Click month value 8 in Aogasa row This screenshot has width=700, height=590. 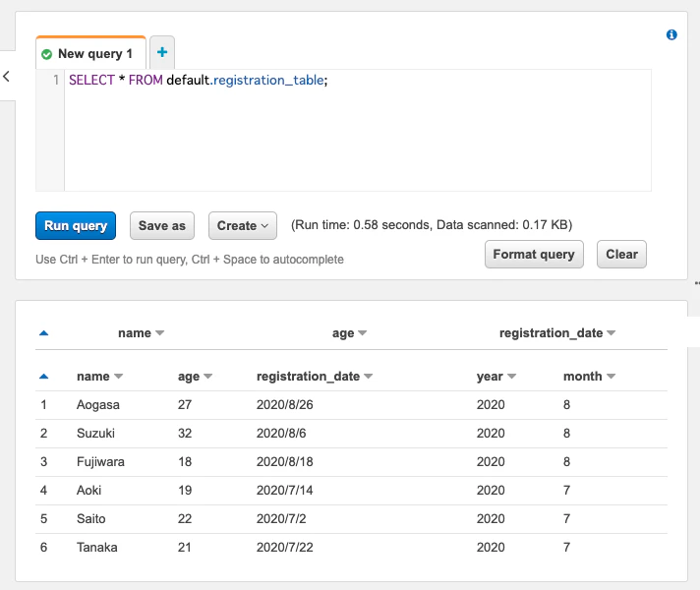566,405
